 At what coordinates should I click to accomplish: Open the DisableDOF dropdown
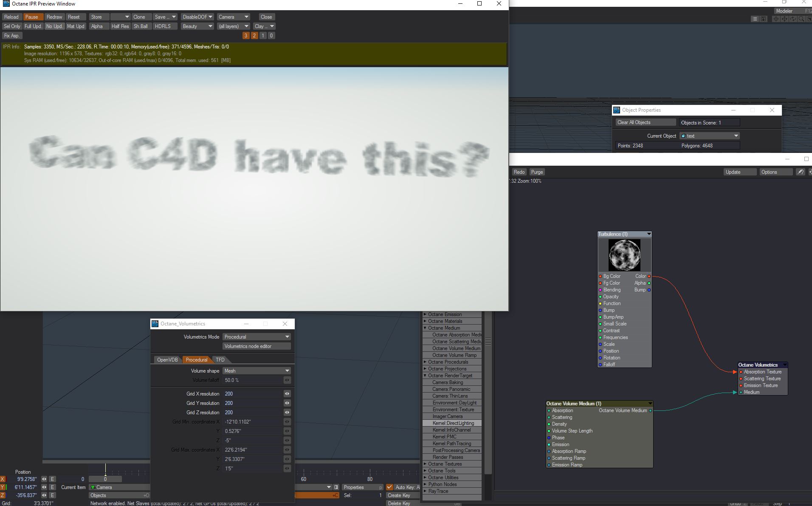(x=197, y=17)
